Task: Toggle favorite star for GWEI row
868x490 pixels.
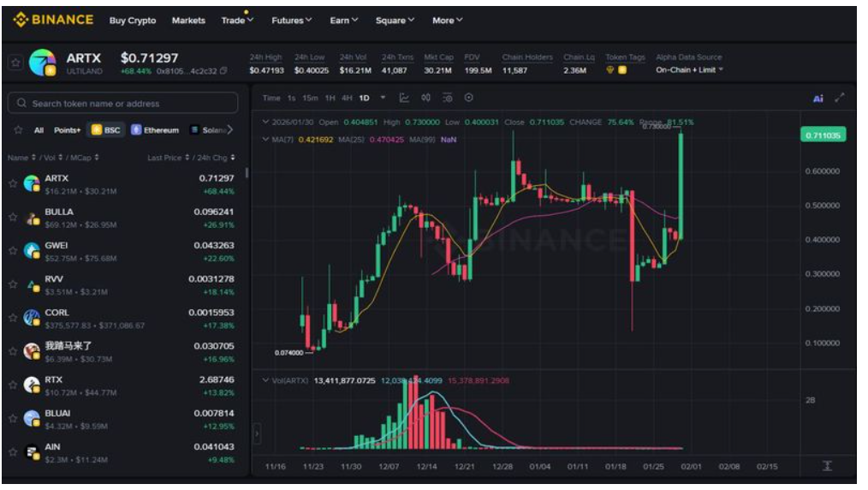Action: tap(13, 251)
